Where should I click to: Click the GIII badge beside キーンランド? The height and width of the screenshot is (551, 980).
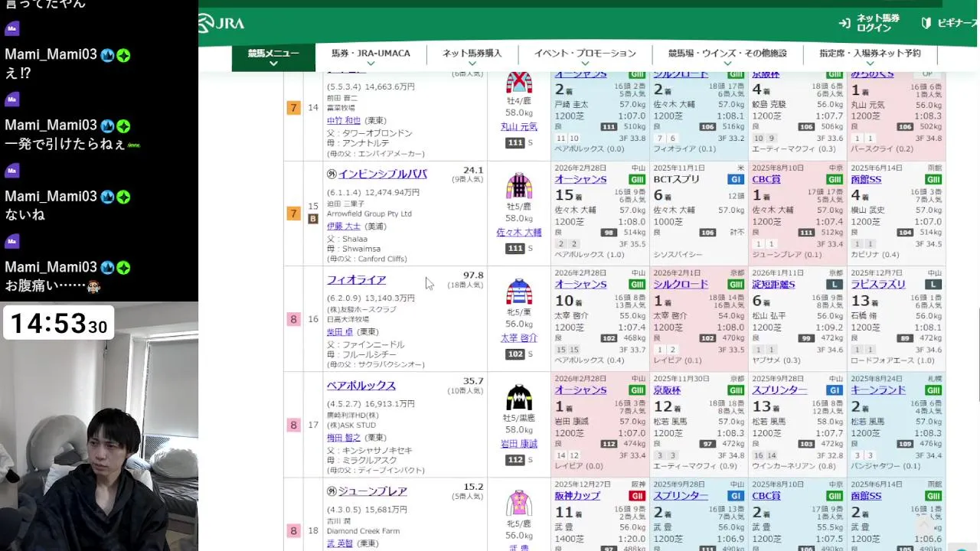click(933, 390)
